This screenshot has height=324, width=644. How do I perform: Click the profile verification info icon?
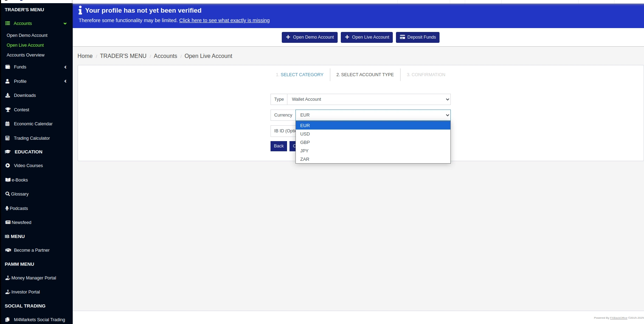coord(80,11)
